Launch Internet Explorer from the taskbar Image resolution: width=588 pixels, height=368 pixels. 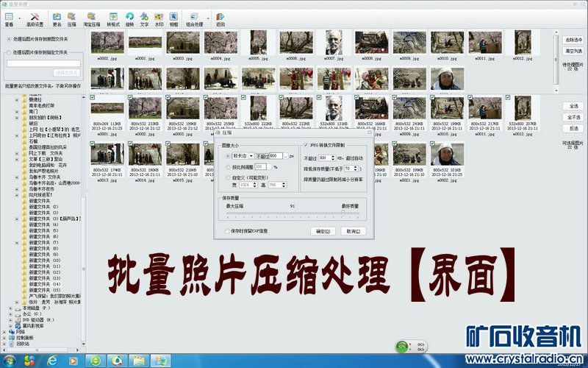pyautogui.click(x=51, y=361)
